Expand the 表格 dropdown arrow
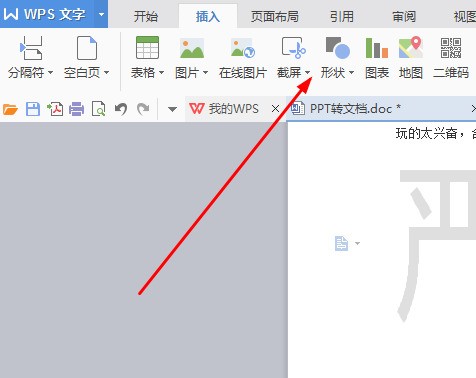This screenshot has height=378, width=476. pos(161,72)
